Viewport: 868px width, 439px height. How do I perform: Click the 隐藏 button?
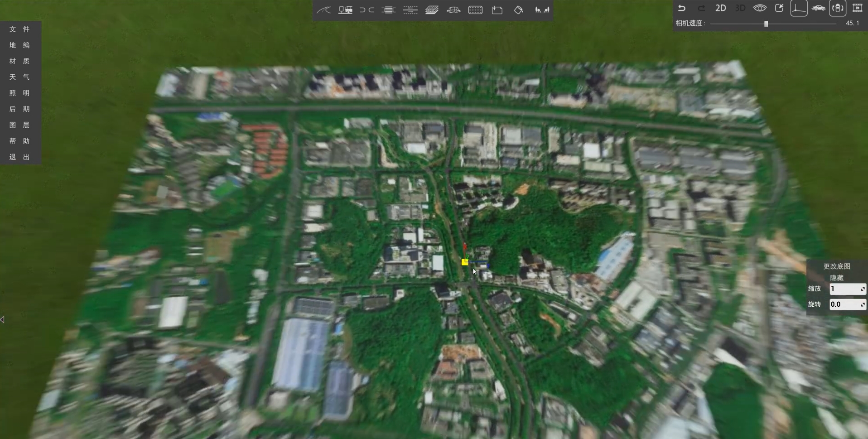coord(837,278)
